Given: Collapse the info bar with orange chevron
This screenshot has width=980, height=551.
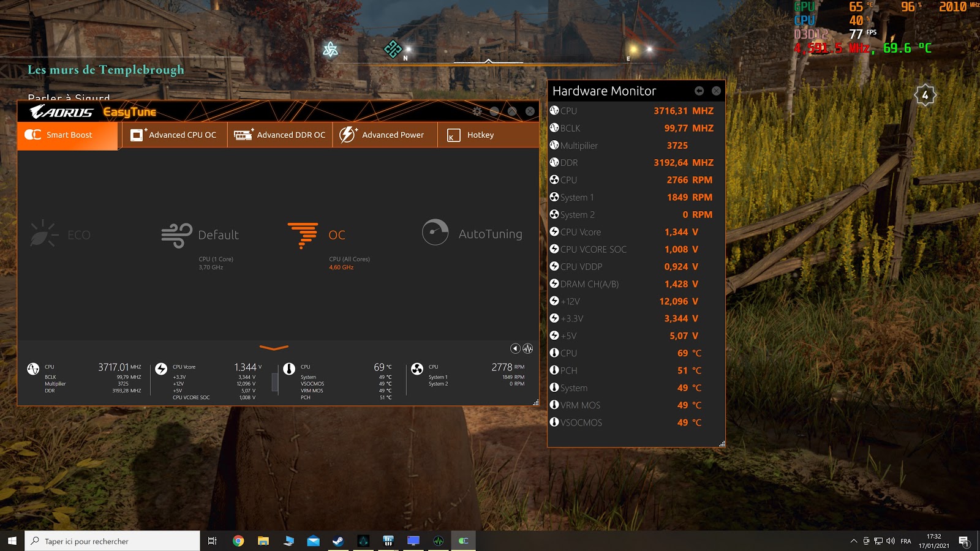Looking at the screenshot, I should pos(274,348).
